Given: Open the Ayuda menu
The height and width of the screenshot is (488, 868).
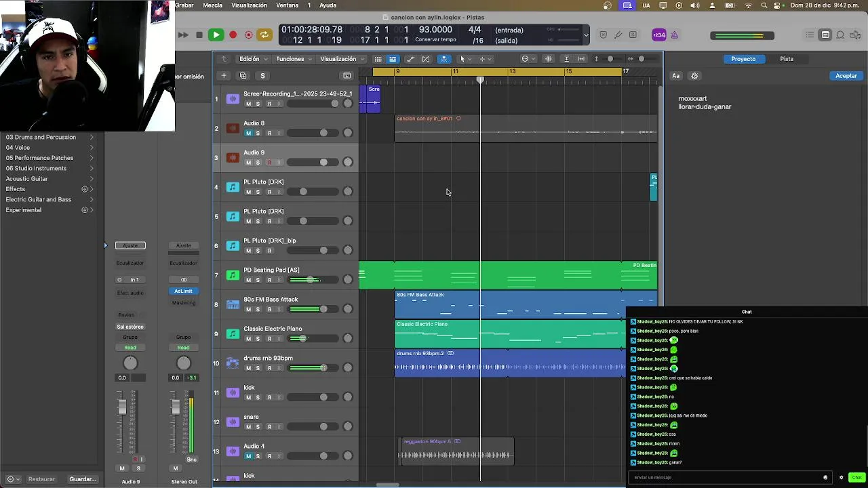Looking at the screenshot, I should click(328, 5).
